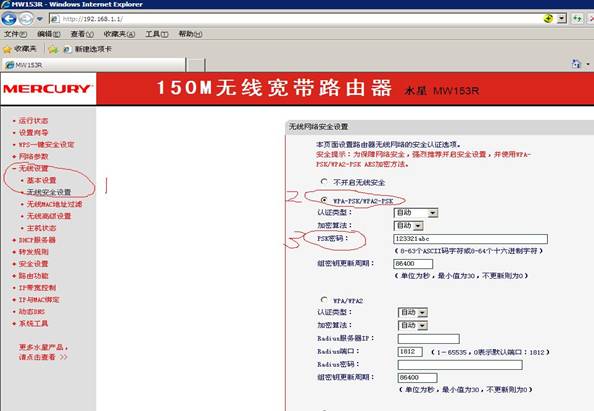Screen dimensions: 594x411
Task: Open 无线MAC地址过滤 in sidebar
Action: (54, 204)
